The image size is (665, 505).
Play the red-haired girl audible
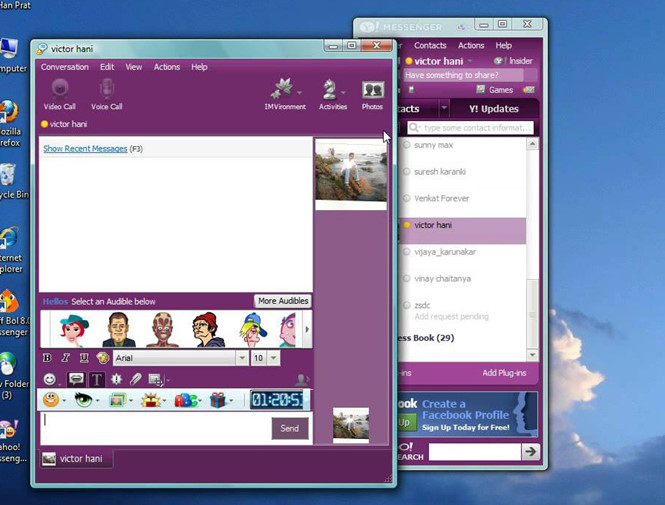pos(74,330)
